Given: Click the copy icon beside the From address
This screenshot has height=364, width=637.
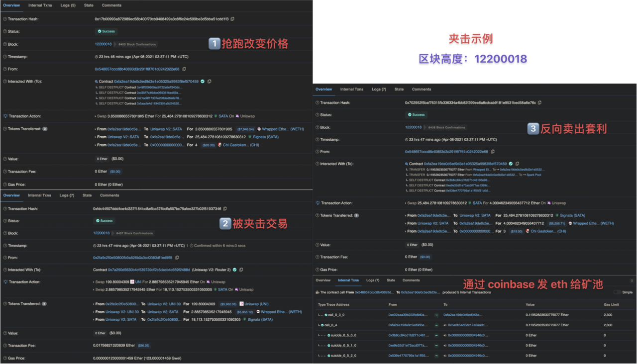Looking at the screenshot, I should [185, 69].
